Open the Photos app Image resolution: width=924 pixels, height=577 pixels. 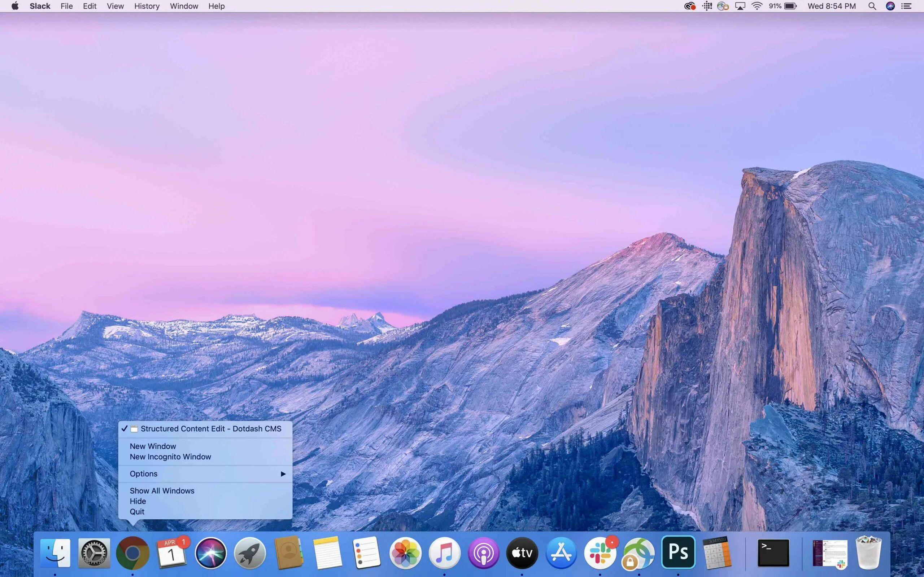point(405,552)
